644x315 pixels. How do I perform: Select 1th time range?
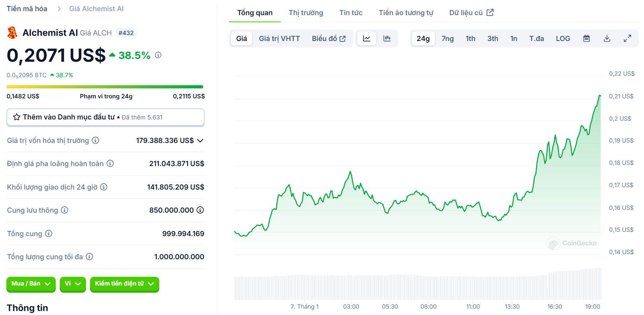470,39
